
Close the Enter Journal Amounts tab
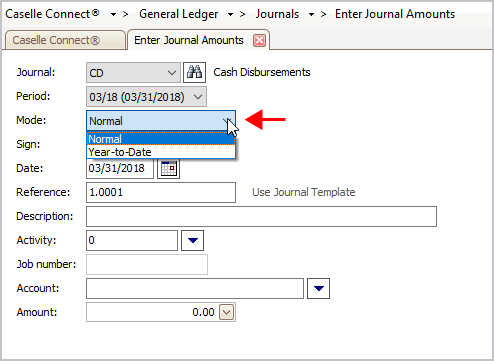259,40
